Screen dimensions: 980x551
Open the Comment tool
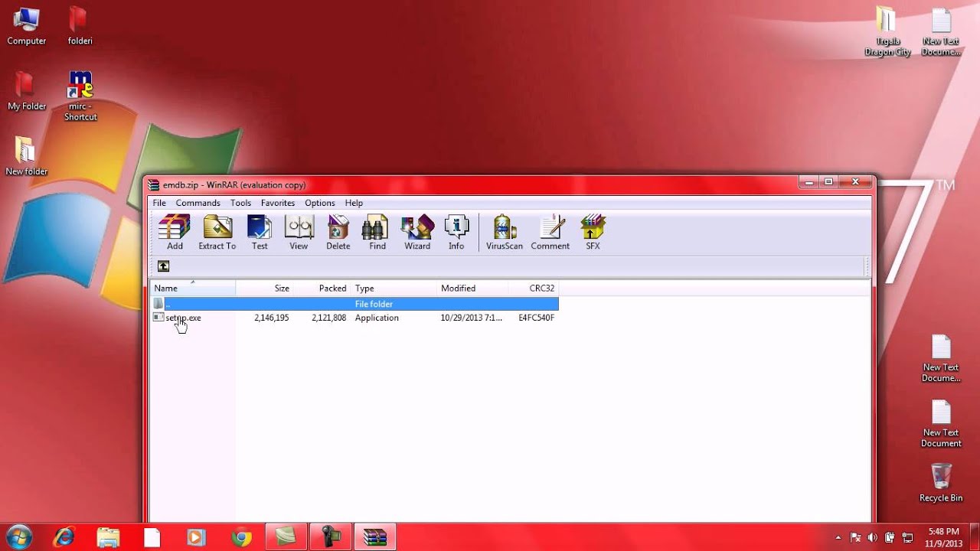(550, 233)
